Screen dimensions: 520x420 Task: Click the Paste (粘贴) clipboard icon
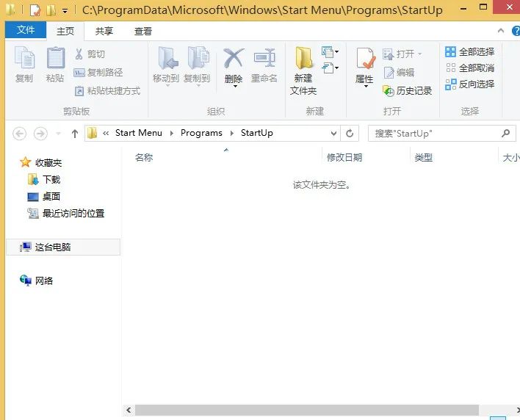click(55, 59)
